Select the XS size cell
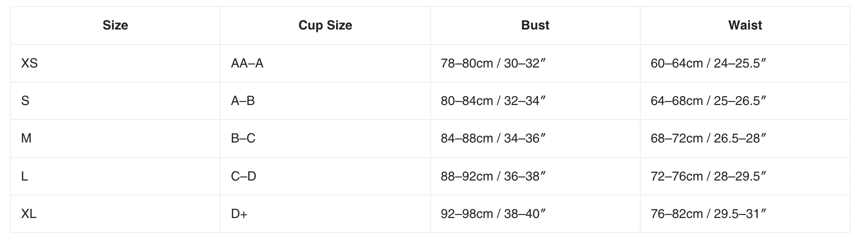The width and height of the screenshot is (868, 248). 29,63
